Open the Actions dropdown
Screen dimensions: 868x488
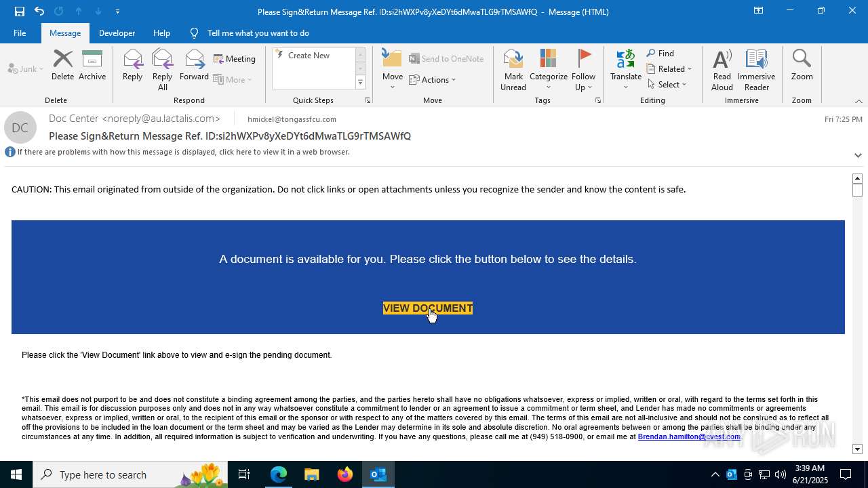pos(432,79)
